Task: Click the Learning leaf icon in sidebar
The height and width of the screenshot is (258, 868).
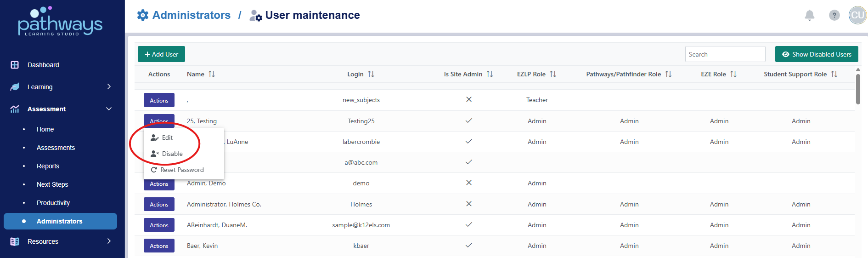Action: coord(15,87)
